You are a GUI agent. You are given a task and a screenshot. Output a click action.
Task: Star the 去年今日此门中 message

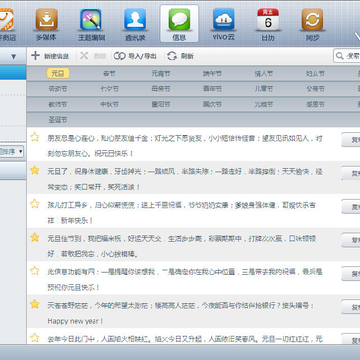coord(35,338)
